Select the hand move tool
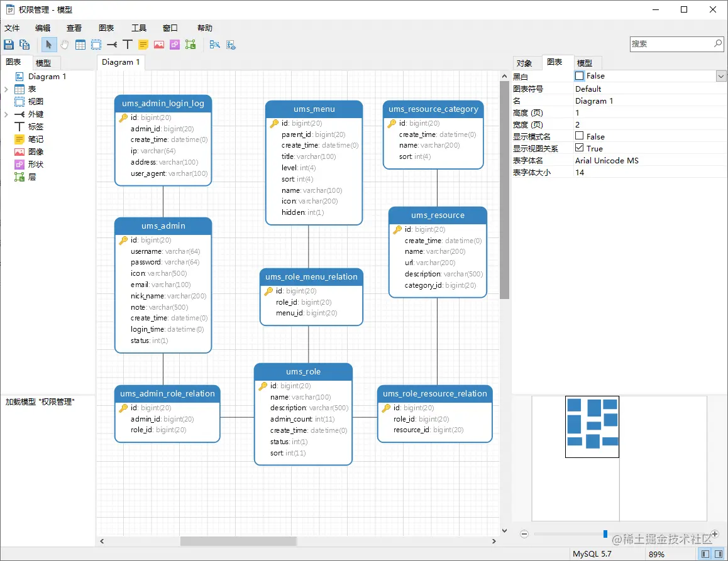The width and height of the screenshot is (728, 561). click(65, 45)
